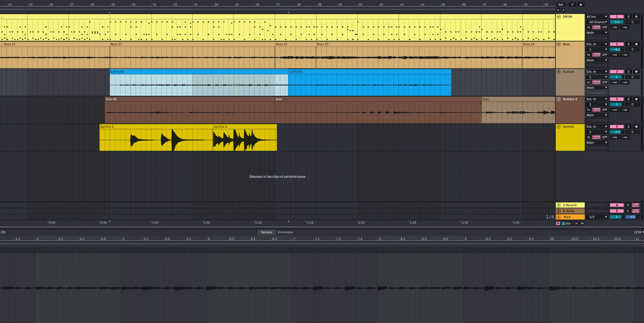Unfold the B Delay return track
This screenshot has width=644, height=323.
559,211
